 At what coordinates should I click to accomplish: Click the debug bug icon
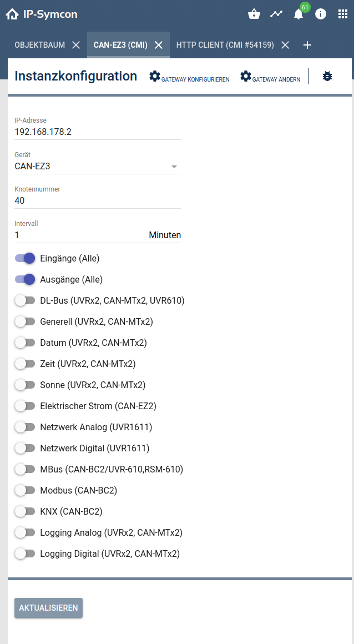tap(327, 77)
